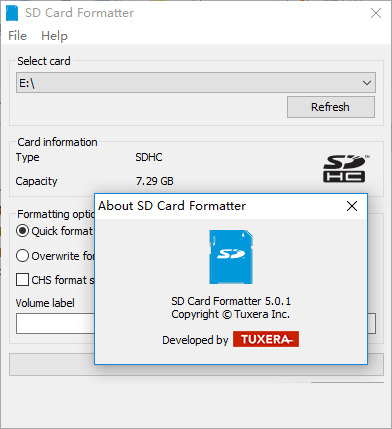Select the Overwrite format radio button
Screen dimensions: 392x429
22,256
